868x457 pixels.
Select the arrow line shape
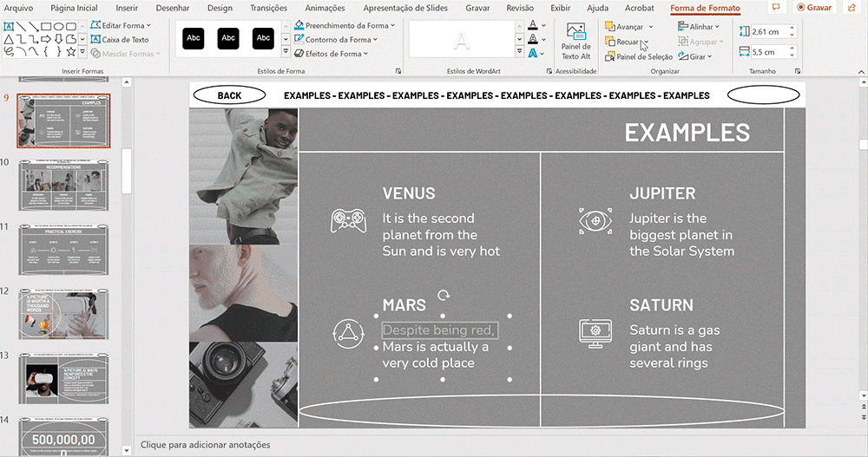(x=34, y=26)
